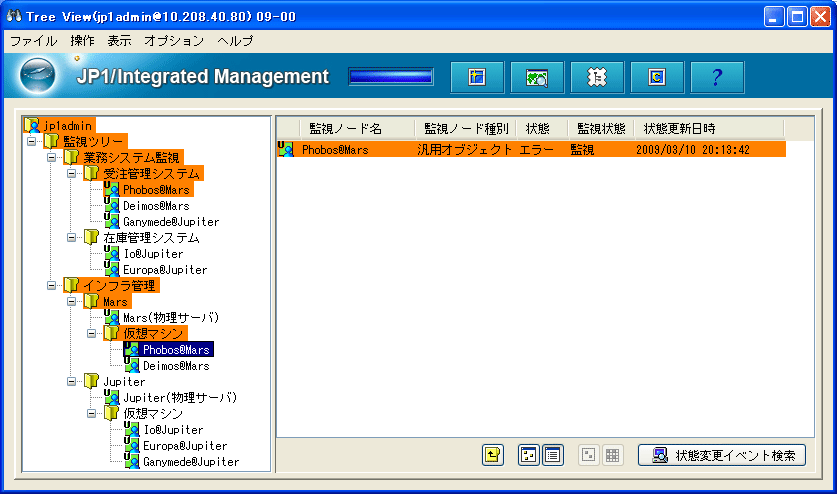Click the first toolbar button with window icon
The width and height of the screenshot is (837, 494).
[477, 77]
